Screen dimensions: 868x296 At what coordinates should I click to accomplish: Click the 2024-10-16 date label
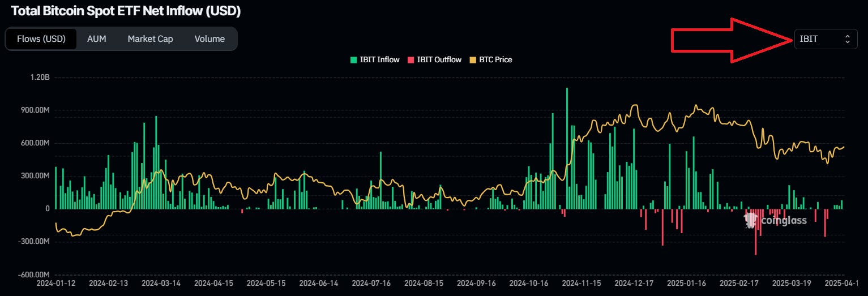tap(529, 282)
